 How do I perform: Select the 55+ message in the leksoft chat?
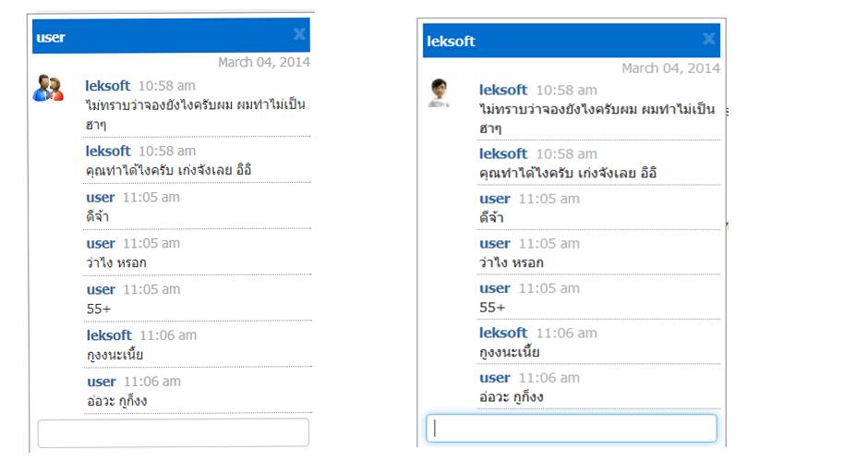(492, 307)
